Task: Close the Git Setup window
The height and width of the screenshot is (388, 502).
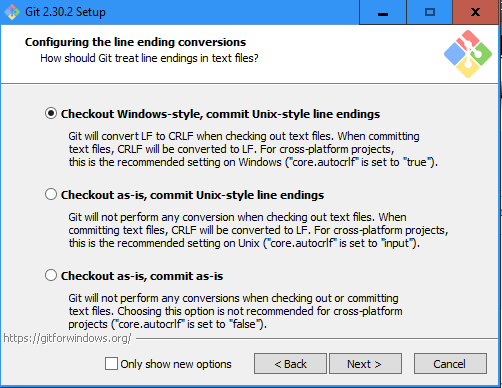Action: pos(475,12)
